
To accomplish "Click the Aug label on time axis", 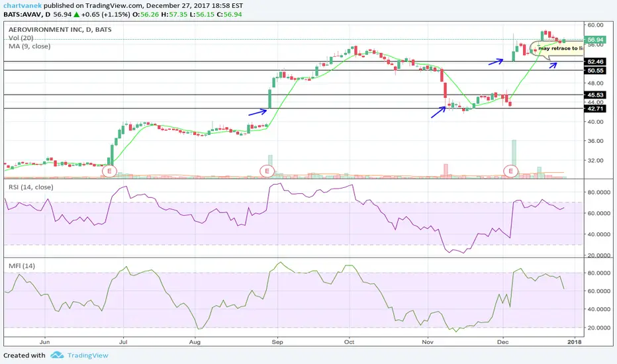I will pyautogui.click(x=195, y=342).
